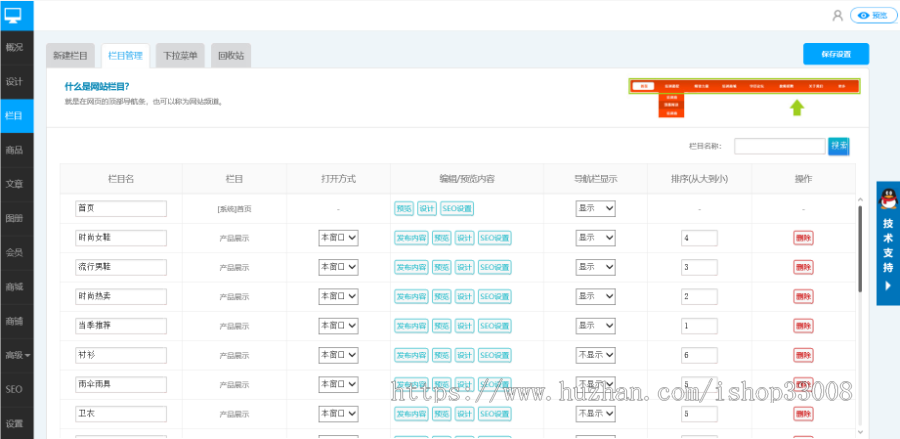Switch to the 新建栏目 tab

[x=71, y=56]
